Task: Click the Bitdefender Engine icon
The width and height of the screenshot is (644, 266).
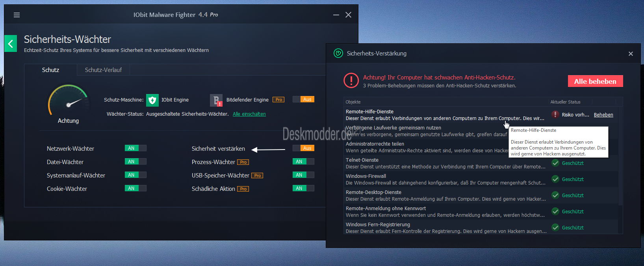Action: click(216, 100)
